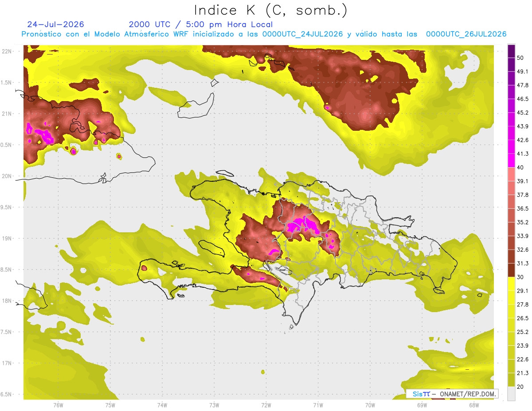Screen dimensions: 532x411
Task: Click the latitude label "19N"
Action: [7, 239]
